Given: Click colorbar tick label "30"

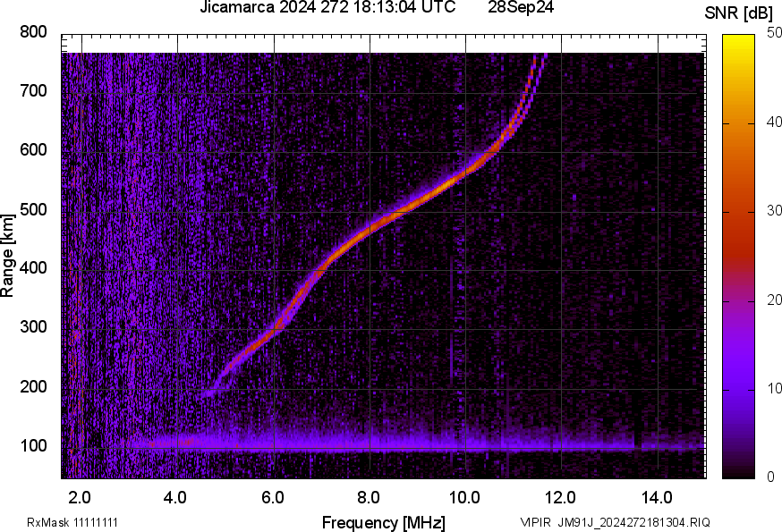Looking at the screenshot, I should [x=775, y=210].
